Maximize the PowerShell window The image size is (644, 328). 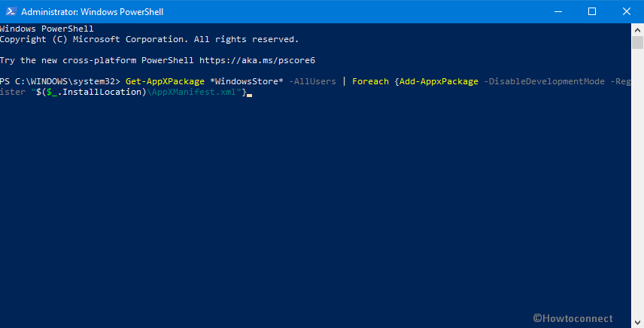(x=592, y=11)
